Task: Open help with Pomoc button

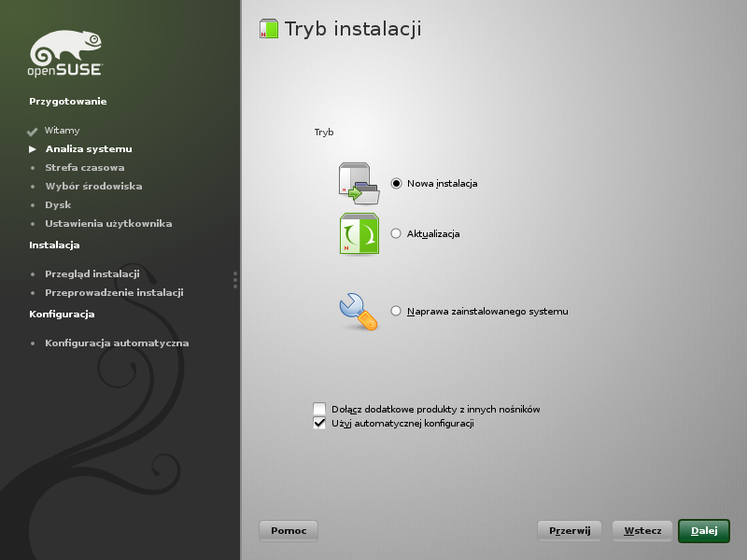Action: pyautogui.click(x=289, y=531)
